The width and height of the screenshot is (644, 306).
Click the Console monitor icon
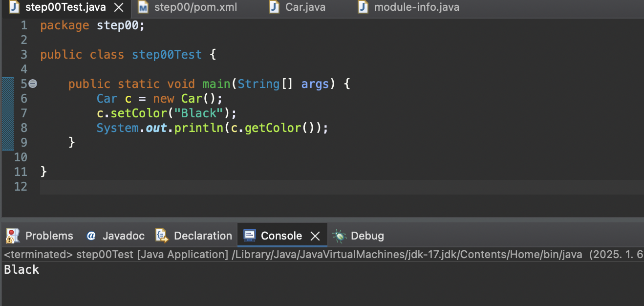pyautogui.click(x=250, y=236)
